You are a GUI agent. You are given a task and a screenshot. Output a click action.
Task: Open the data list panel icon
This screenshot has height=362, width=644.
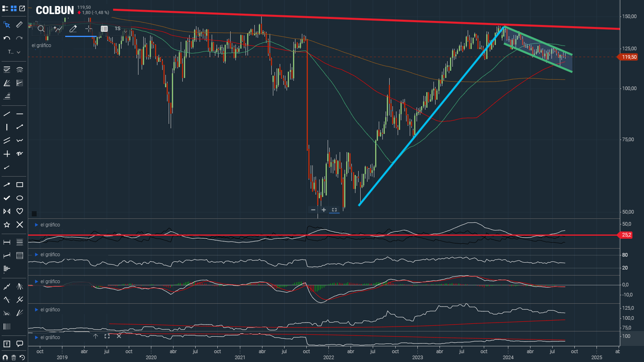click(x=104, y=29)
